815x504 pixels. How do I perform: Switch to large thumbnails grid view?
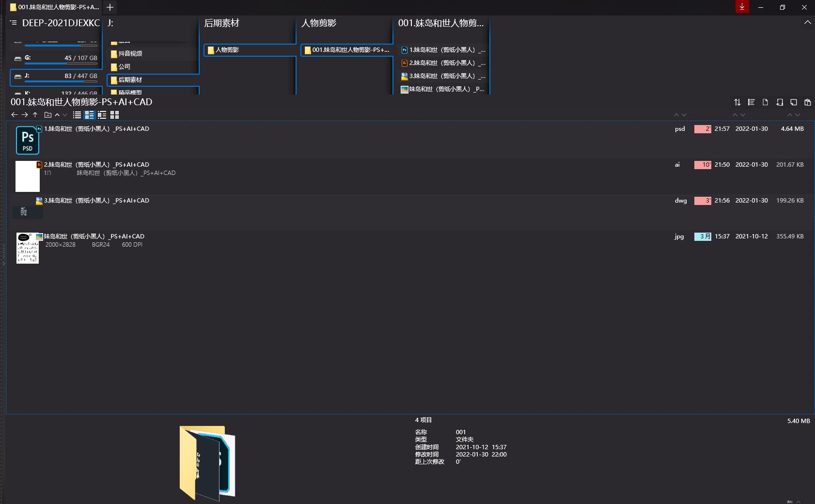coord(114,115)
